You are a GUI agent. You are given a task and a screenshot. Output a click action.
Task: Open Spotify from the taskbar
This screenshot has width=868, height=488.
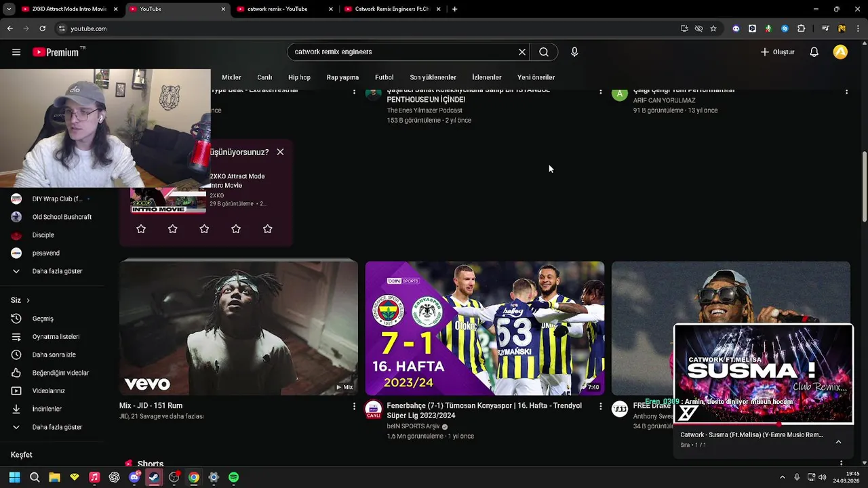coord(233,477)
